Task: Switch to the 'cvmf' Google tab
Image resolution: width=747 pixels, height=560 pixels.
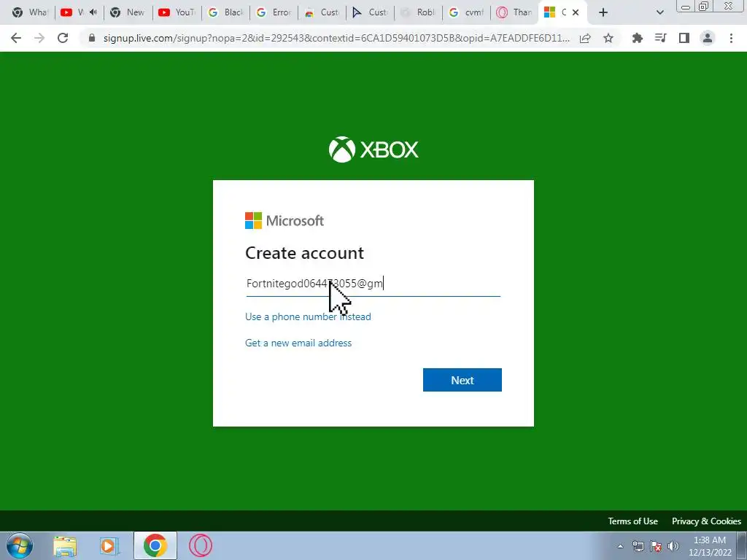Action: pyautogui.click(x=466, y=12)
